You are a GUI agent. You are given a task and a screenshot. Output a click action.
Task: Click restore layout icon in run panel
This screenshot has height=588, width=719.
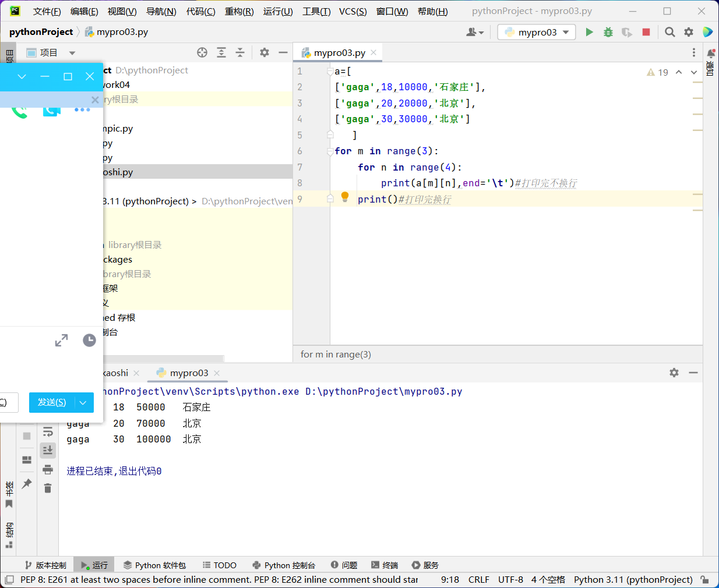[x=27, y=460]
